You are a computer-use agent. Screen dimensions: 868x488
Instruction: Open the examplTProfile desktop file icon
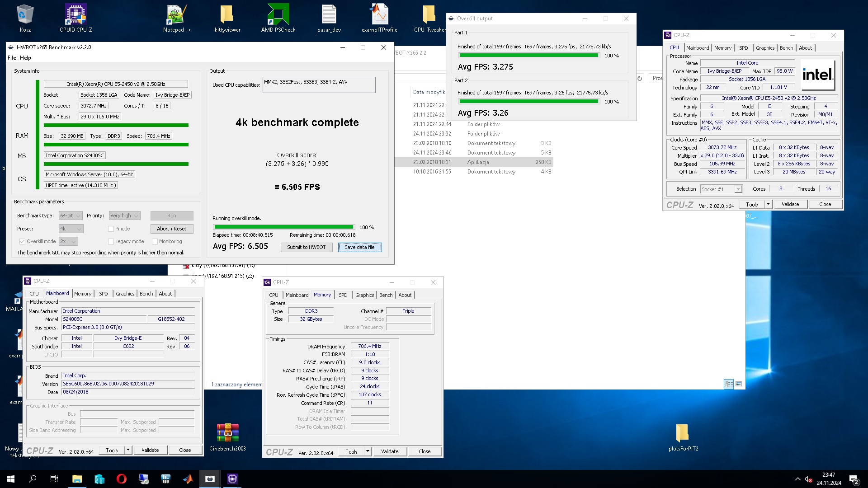379,18
